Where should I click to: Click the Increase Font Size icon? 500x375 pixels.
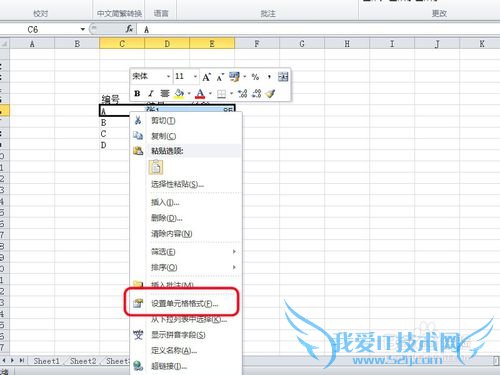pos(206,77)
